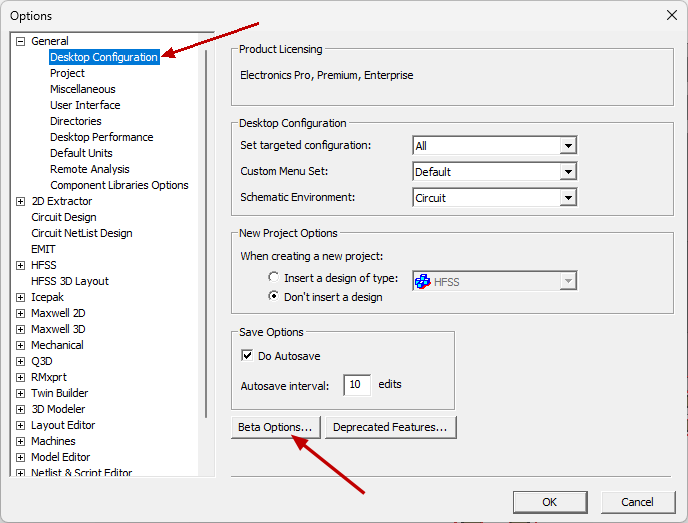This screenshot has height=523, width=688.
Task: Close the Options window
Action: (671, 15)
